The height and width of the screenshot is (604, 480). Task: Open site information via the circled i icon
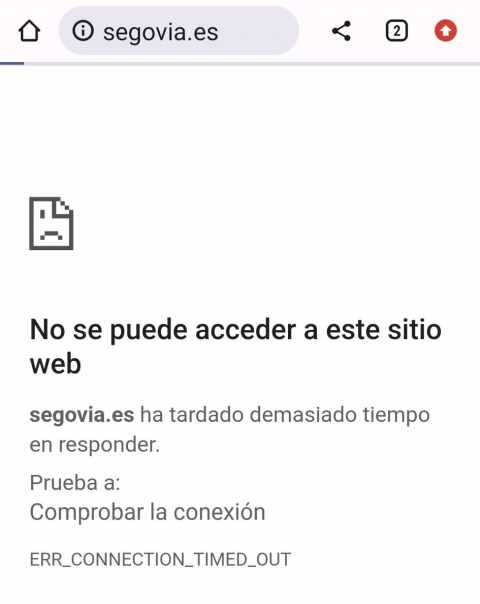[x=83, y=31]
